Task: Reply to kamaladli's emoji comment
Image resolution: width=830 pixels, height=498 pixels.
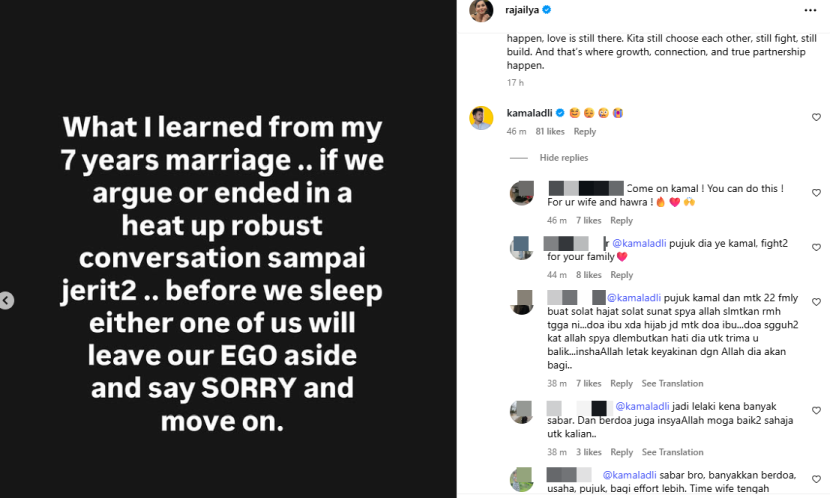Action: click(x=585, y=132)
